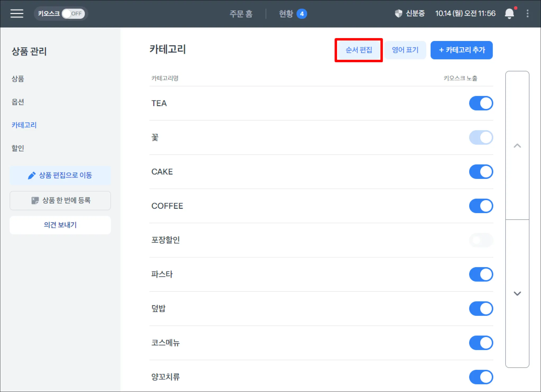Click the scroll-up chevron on right panel
This screenshot has height=392, width=541.
[517, 146]
